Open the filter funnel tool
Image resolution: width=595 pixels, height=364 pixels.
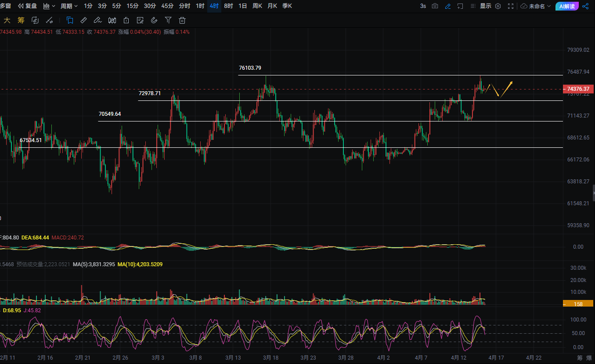click(168, 20)
